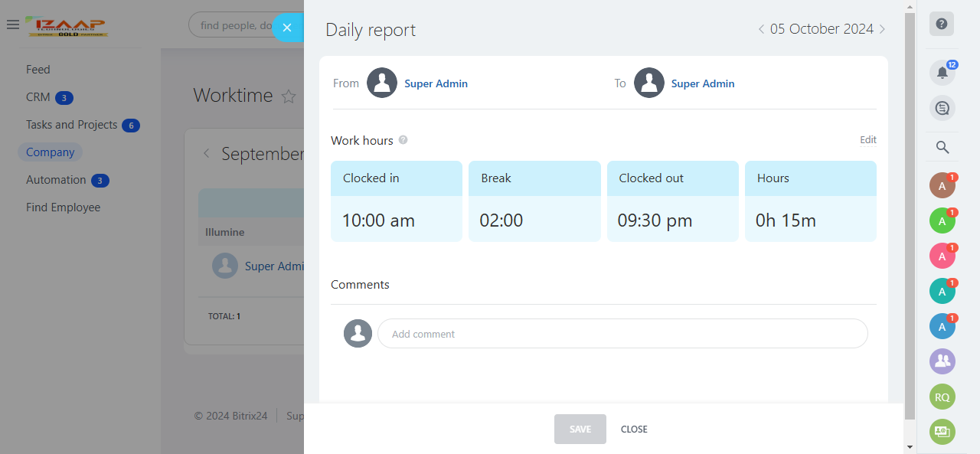Go to next day after 05 October

click(x=882, y=29)
